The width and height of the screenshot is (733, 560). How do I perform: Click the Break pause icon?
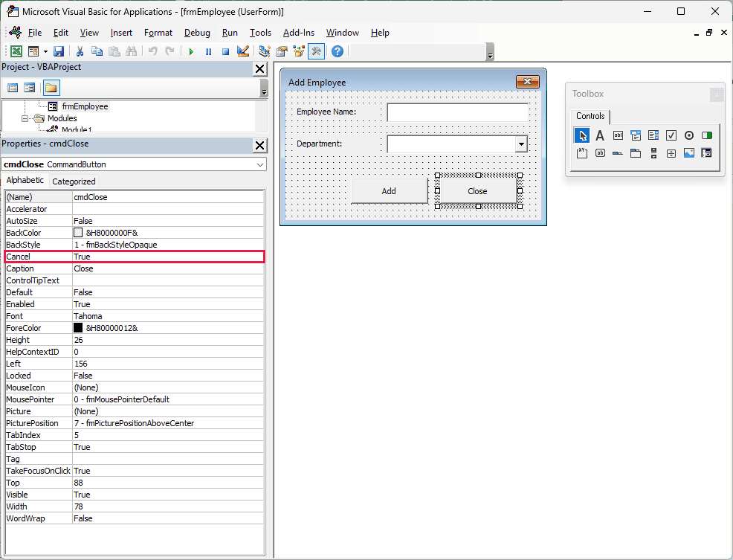(208, 51)
